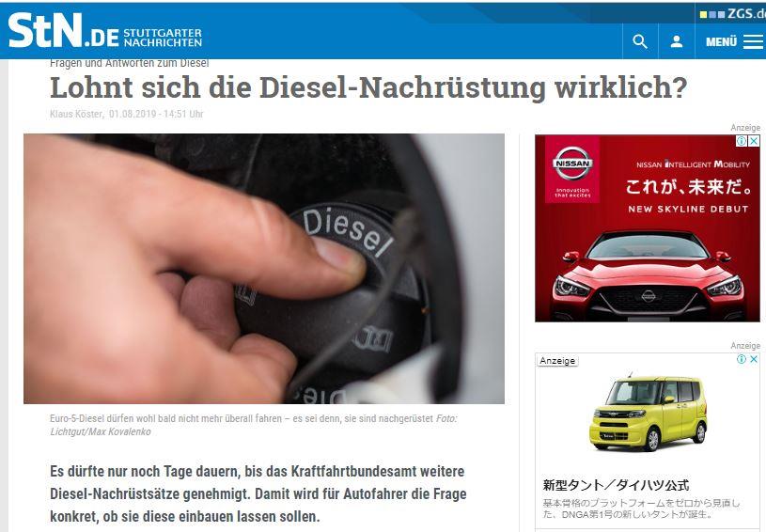
Task: Click the Anzeige label on Daihatsu ad
Action: point(557,361)
